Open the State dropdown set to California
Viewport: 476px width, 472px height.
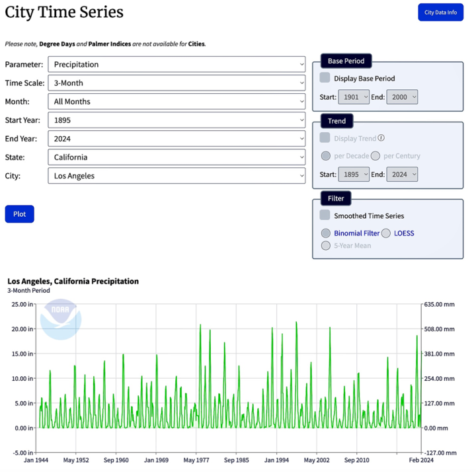click(x=177, y=157)
